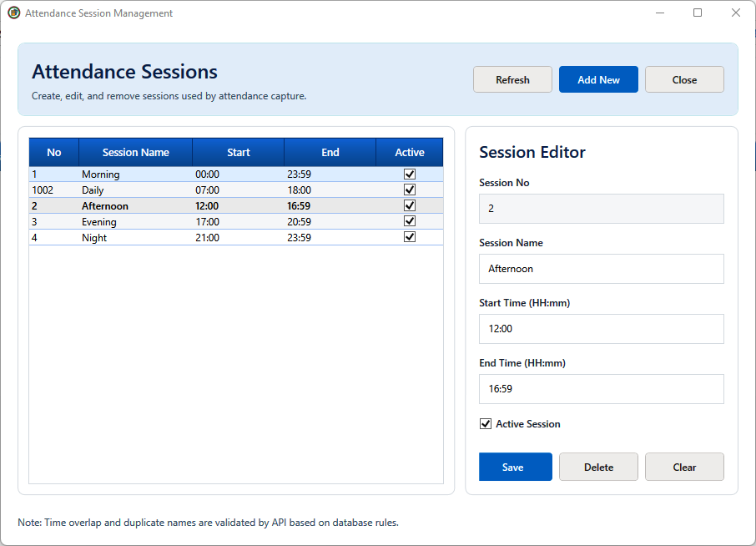Uncheck the Active Session checkbox in editor
The height and width of the screenshot is (546, 756).
coord(486,424)
